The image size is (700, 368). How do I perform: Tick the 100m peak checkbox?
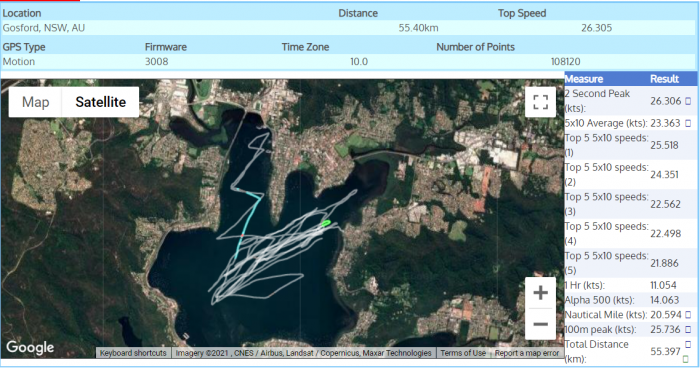pyautogui.click(x=688, y=330)
